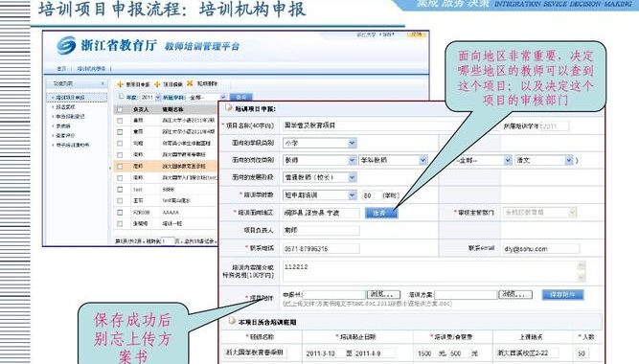Screen dimensions: 639x364
Task: Tick the checkbox of the 培训一班 row
Action: [120, 224]
